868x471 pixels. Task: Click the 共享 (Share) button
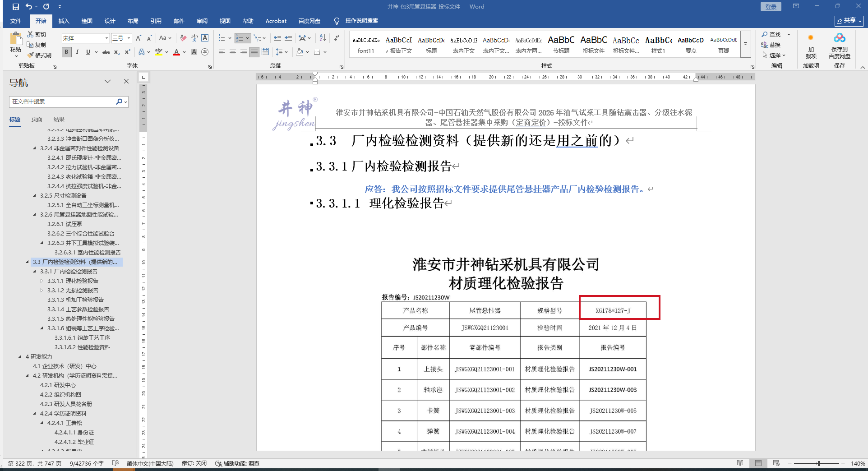pos(849,21)
